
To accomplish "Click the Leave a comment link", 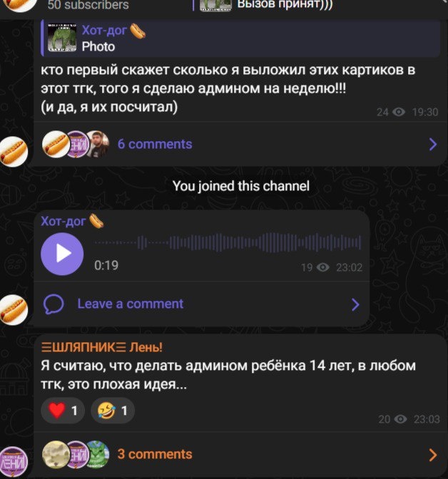I will point(131,304).
